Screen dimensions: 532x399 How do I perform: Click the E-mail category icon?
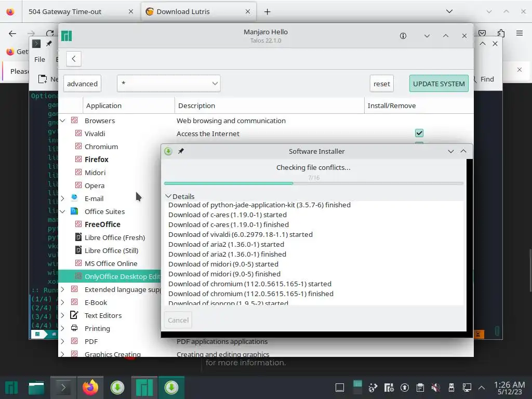(x=74, y=198)
